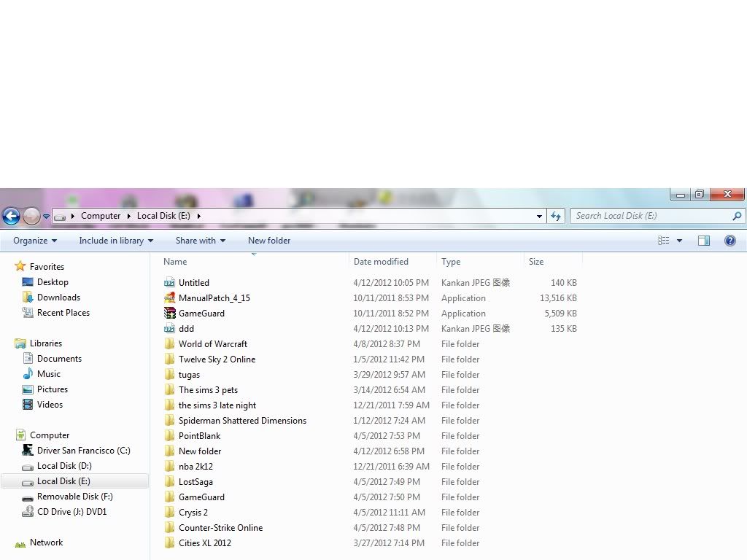The height and width of the screenshot is (560, 747).
Task: Select the Cities XL 2012 folder icon
Action: click(169, 542)
